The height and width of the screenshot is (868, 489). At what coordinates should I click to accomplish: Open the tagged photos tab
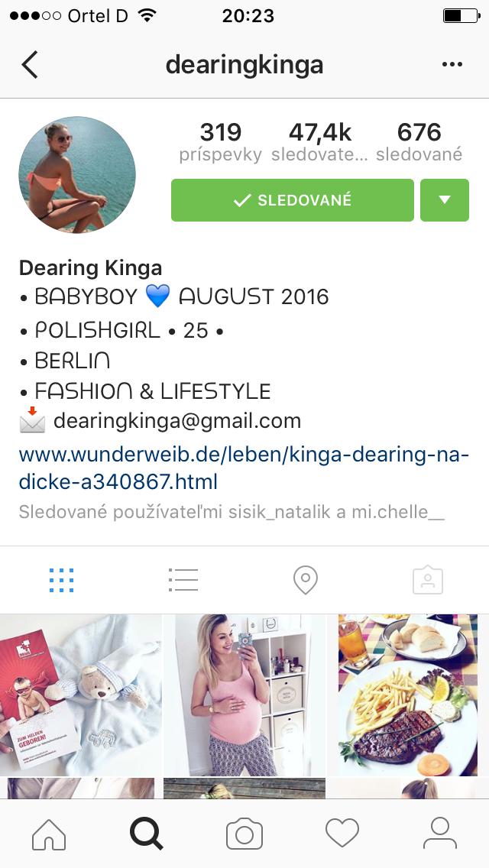[428, 581]
